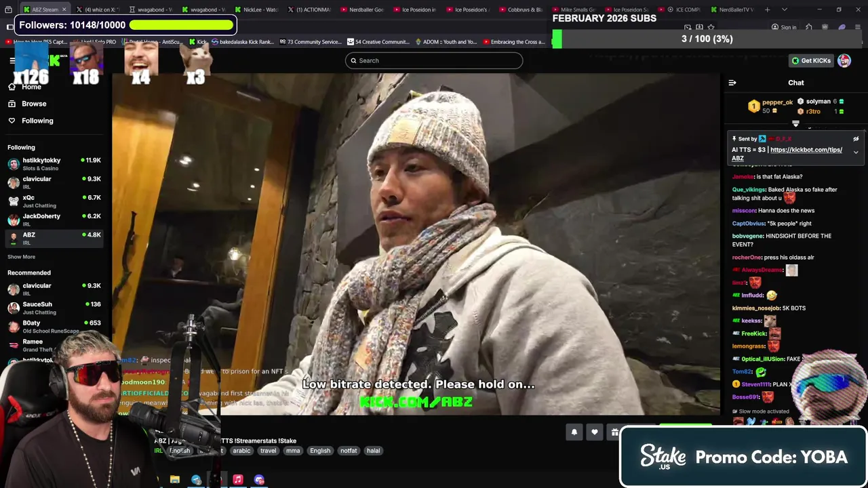Image resolution: width=868 pixels, height=488 pixels.
Task: Open the B0aty recommended channel
Action: 54,326
